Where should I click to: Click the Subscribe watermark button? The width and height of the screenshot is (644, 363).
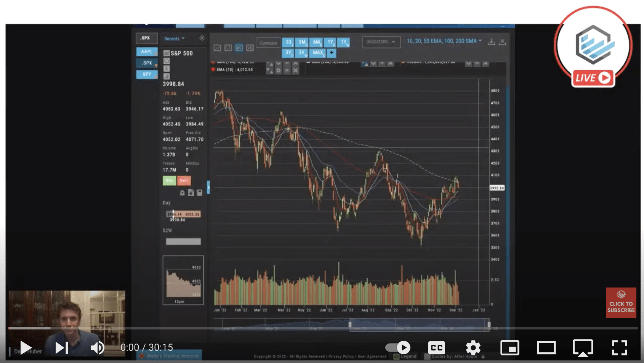[x=621, y=303]
